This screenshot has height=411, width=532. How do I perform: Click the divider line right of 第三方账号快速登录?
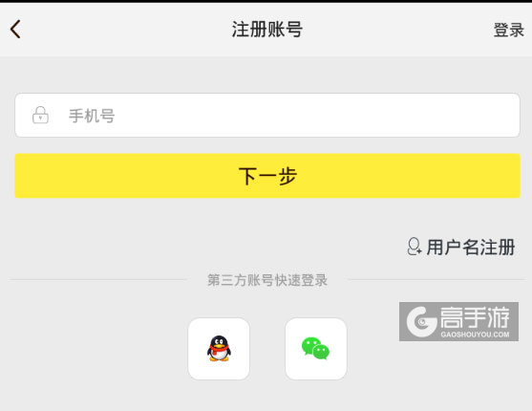pyautogui.click(x=436, y=280)
